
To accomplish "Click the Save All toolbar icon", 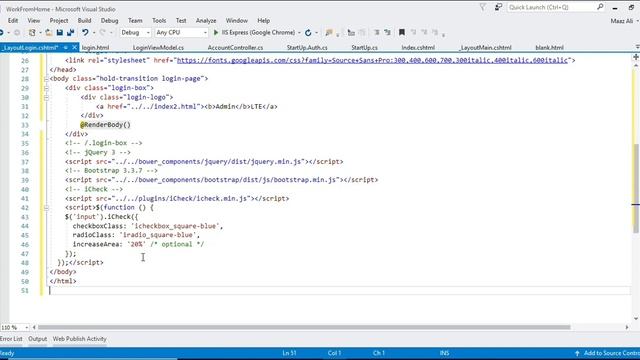I will 70,33.
